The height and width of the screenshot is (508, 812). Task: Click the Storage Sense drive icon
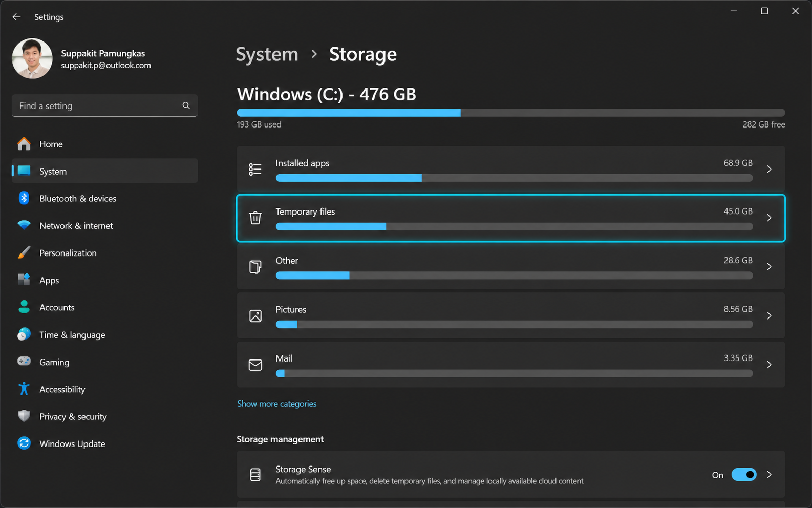[x=255, y=475]
